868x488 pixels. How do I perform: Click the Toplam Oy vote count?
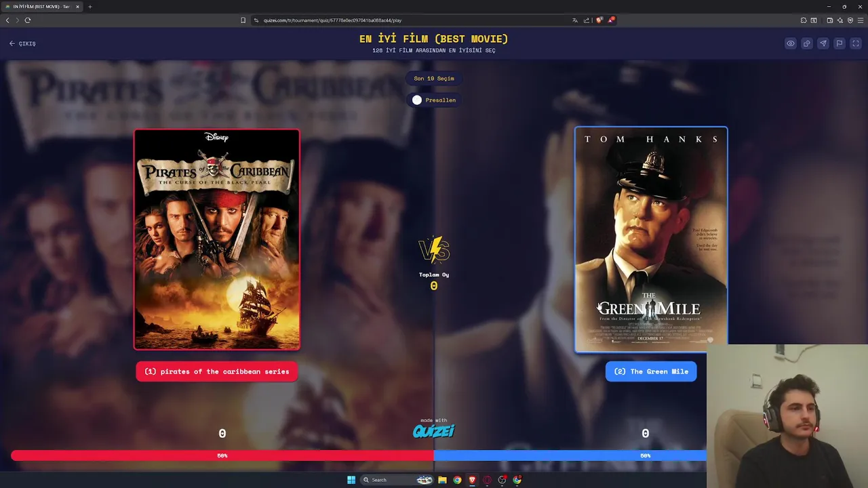click(434, 286)
